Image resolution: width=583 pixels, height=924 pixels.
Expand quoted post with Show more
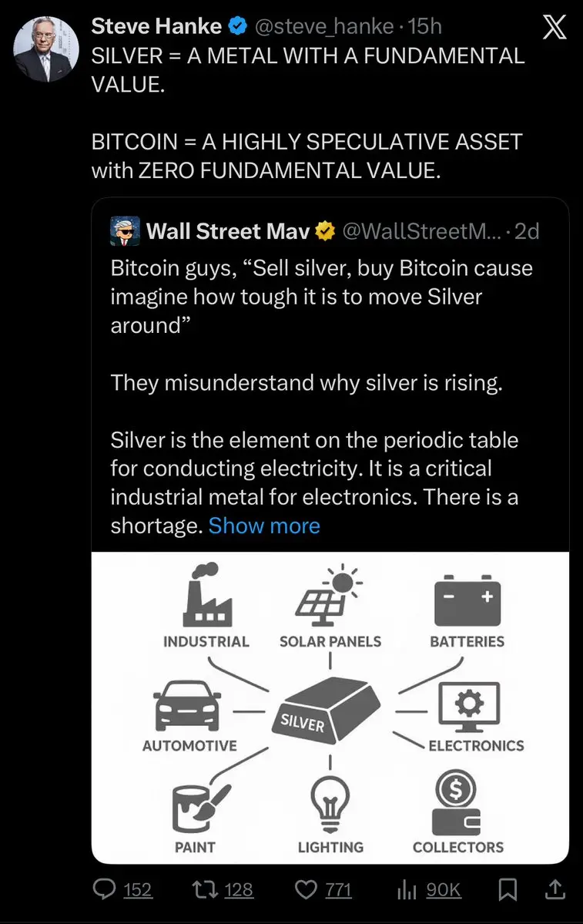[264, 526]
